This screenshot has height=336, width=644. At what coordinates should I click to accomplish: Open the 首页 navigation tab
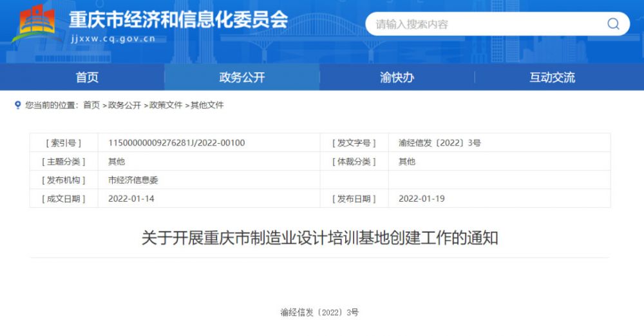coord(87,77)
